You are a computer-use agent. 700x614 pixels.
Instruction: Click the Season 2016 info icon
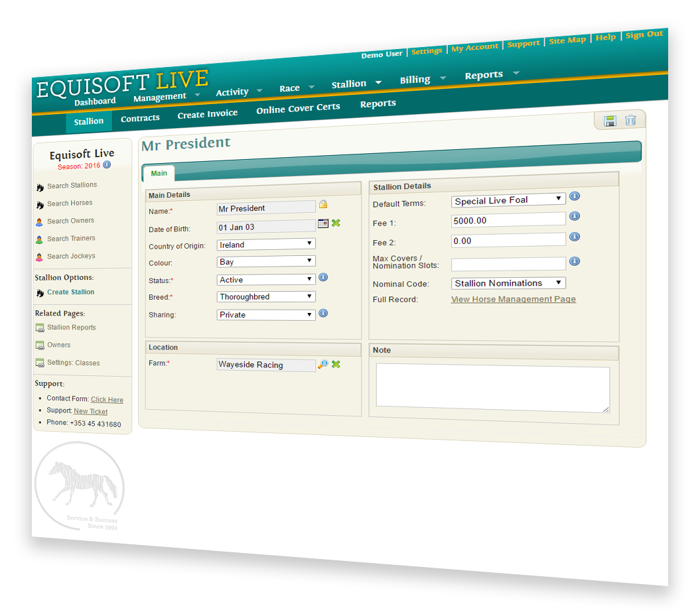[x=107, y=164]
